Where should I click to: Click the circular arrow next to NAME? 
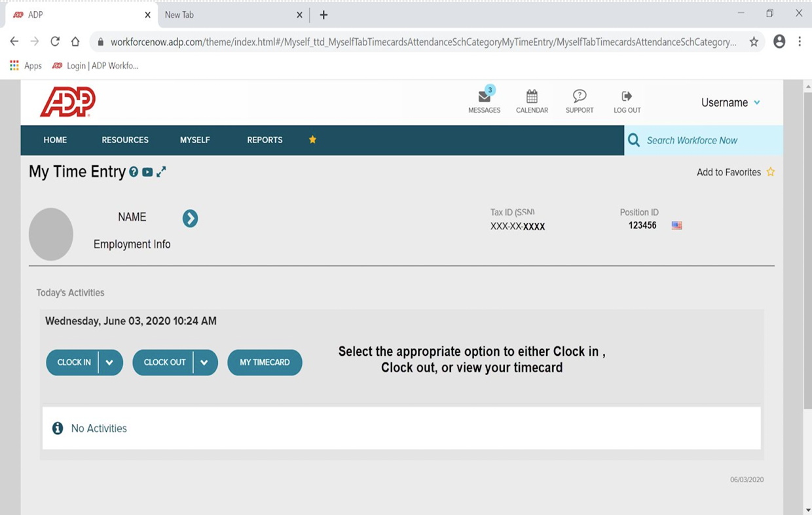(x=190, y=218)
